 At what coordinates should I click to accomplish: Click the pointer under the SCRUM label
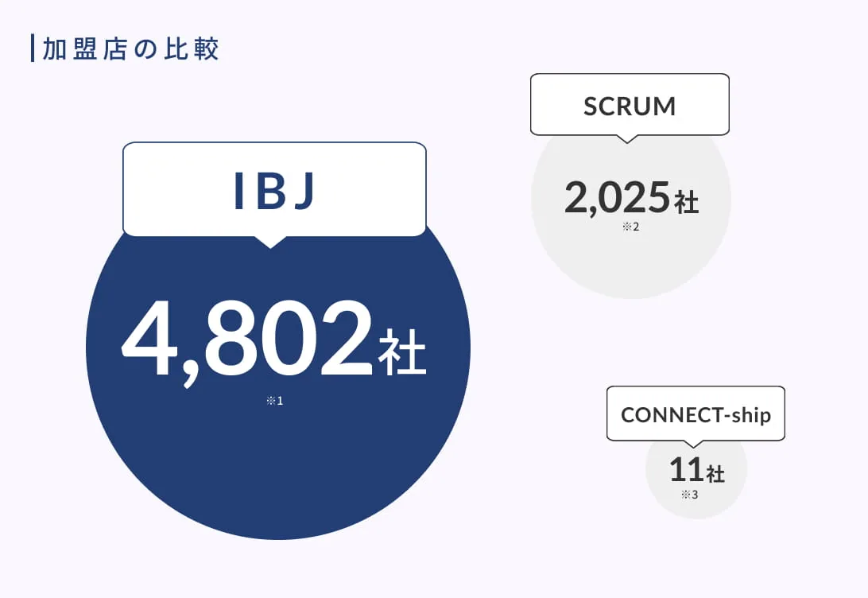(626, 139)
